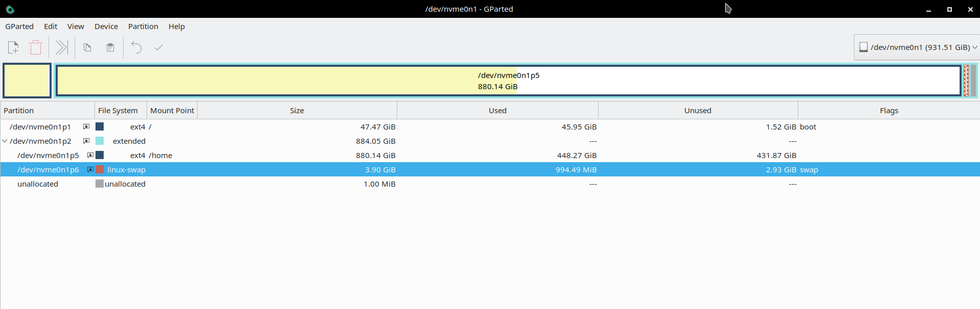
Task: Click the 45.95 GiB used value
Action: [x=579, y=126]
